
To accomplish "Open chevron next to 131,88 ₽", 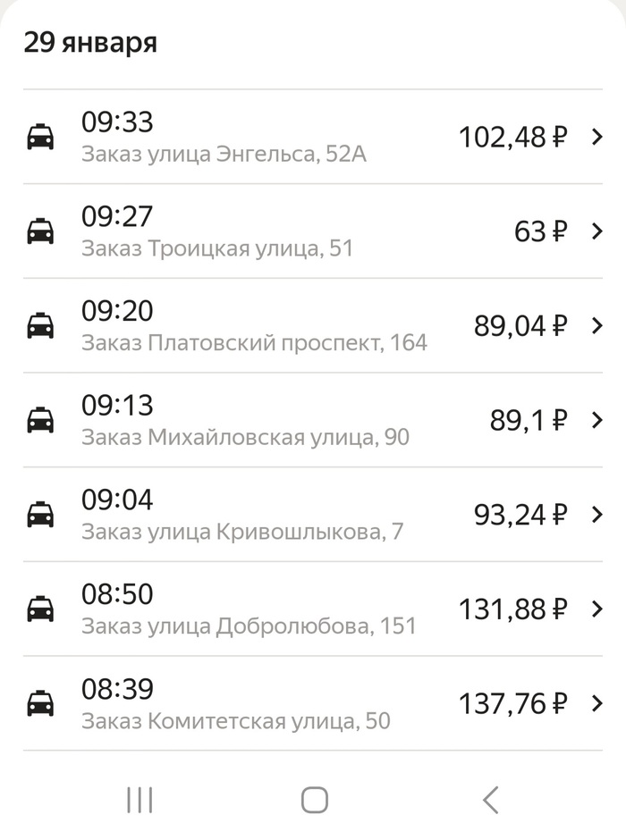I will pyautogui.click(x=597, y=609).
